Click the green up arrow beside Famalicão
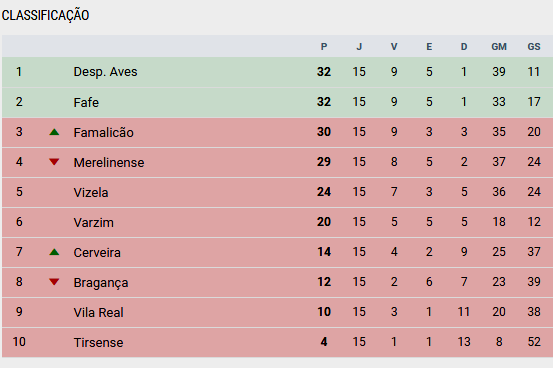This screenshot has height=368, width=553. (54, 132)
